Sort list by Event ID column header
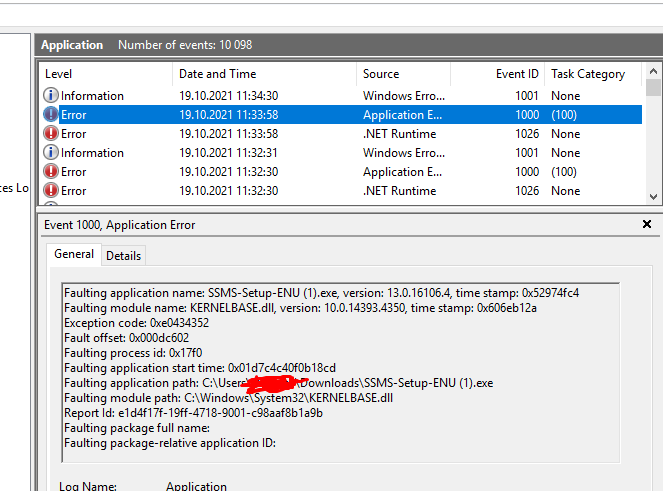 [496, 74]
